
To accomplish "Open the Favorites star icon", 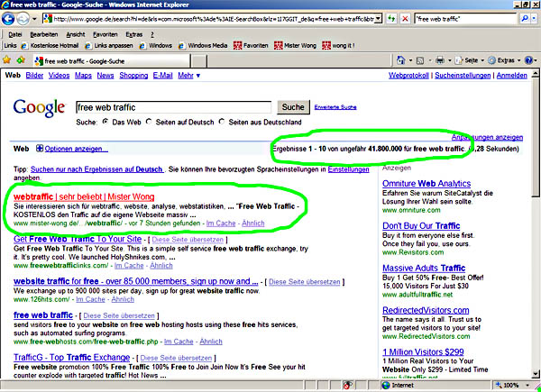I will (8, 60).
